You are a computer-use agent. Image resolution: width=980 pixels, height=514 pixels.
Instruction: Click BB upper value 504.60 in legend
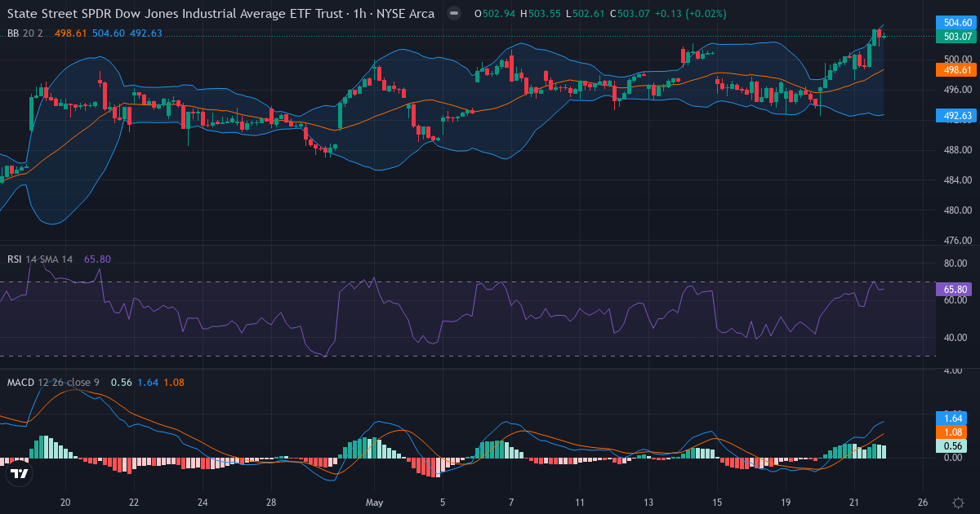click(x=108, y=33)
